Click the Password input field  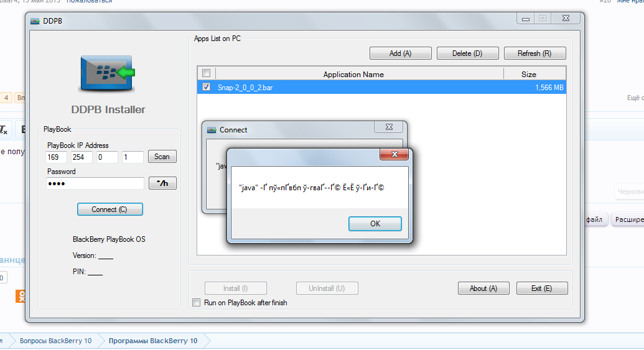coord(95,183)
